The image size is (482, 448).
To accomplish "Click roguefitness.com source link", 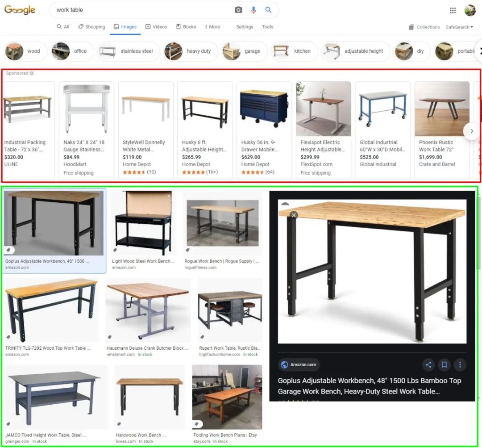I will coord(200,268).
